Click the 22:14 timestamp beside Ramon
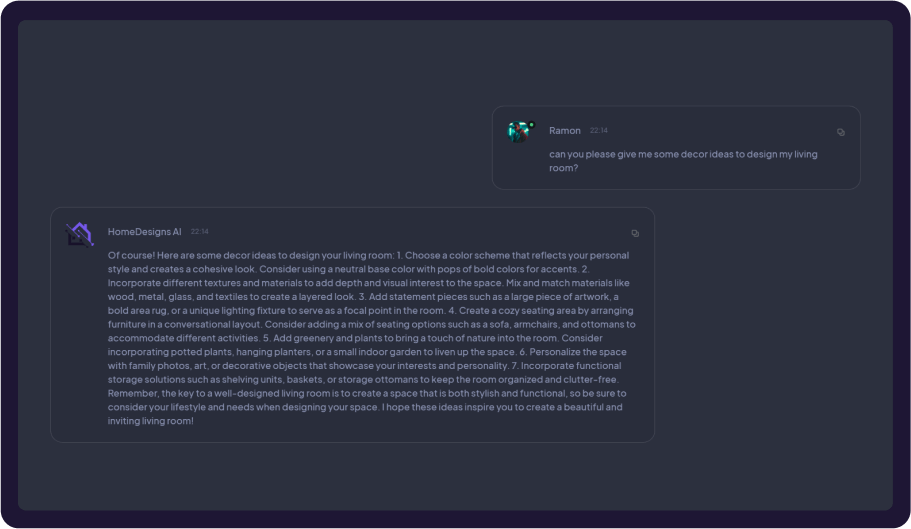This screenshot has height=529, width=911. [x=598, y=131]
